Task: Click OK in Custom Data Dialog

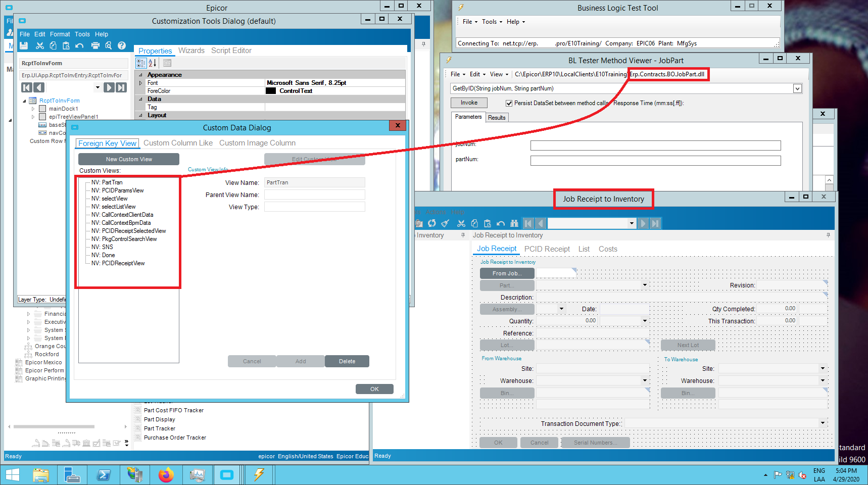Action: coord(374,389)
